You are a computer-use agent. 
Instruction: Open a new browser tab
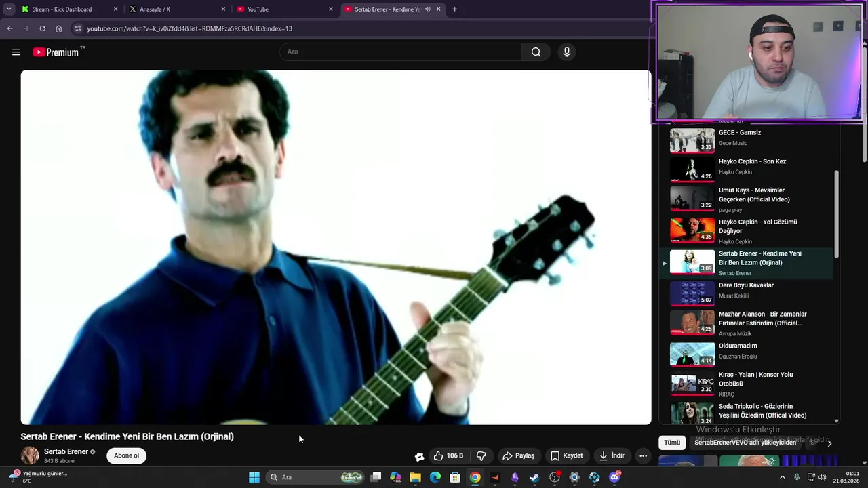click(x=454, y=9)
